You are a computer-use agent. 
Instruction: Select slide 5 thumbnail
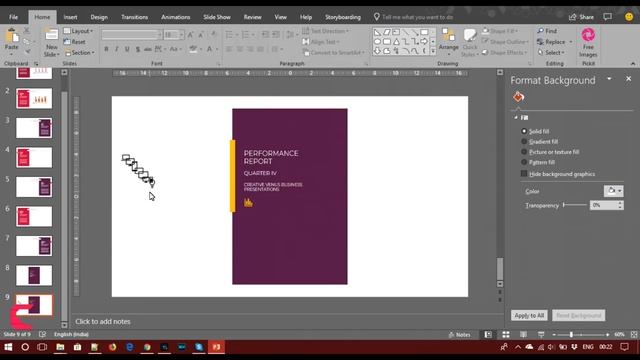34,187
